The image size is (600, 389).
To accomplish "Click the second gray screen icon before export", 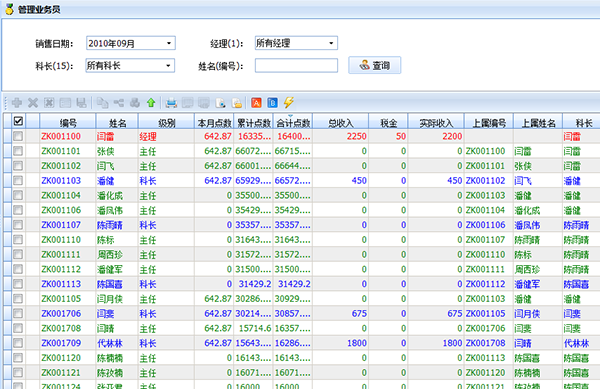I will 204,103.
